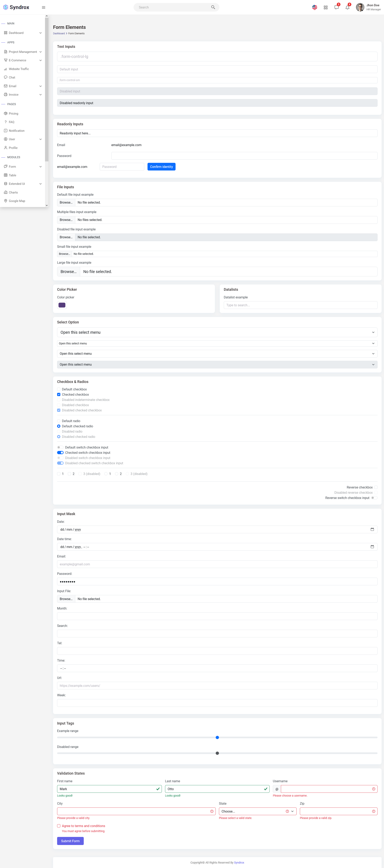This screenshot has width=384, height=868.
Task: Click the Syndrox logo
Action: (16, 7)
